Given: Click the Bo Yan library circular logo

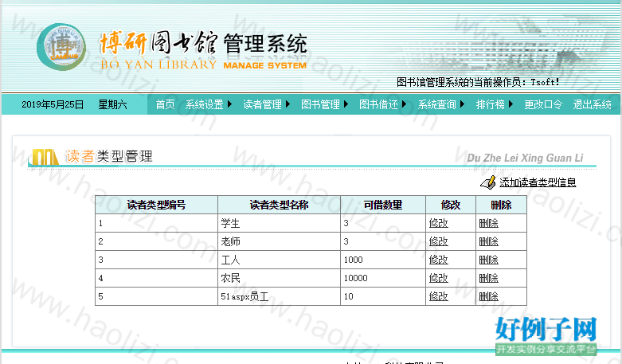Looking at the screenshot, I should [x=61, y=47].
